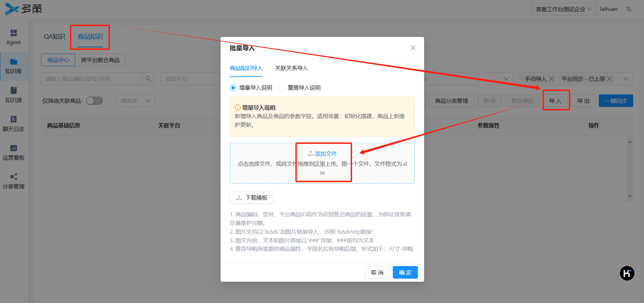Click the product code search input

tap(92, 79)
